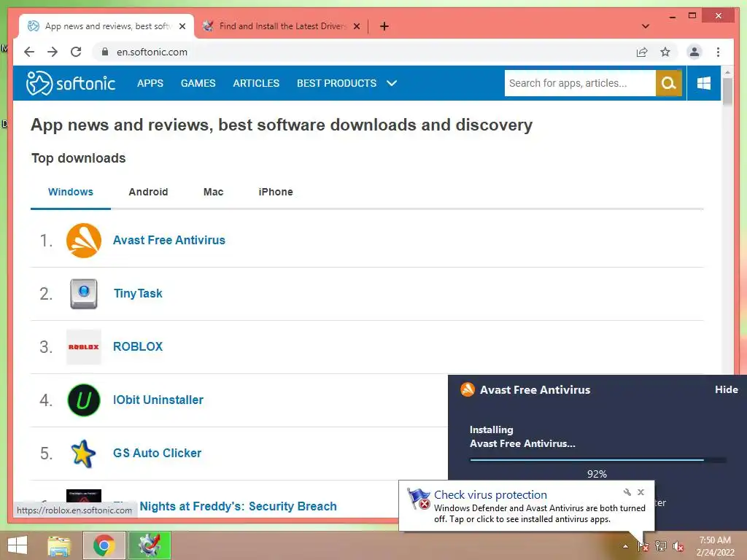The image size is (747, 560).
Task: Open the GAMES menu
Action: (198, 83)
